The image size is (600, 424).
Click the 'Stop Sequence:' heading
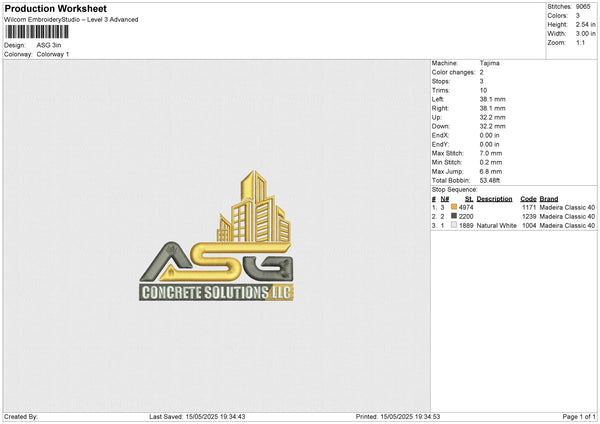tap(455, 189)
